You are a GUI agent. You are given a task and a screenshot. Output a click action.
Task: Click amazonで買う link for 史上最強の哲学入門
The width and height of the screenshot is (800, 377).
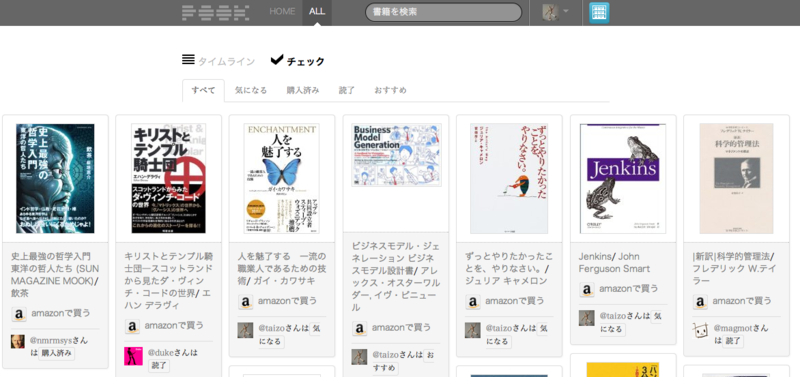pos(61,313)
